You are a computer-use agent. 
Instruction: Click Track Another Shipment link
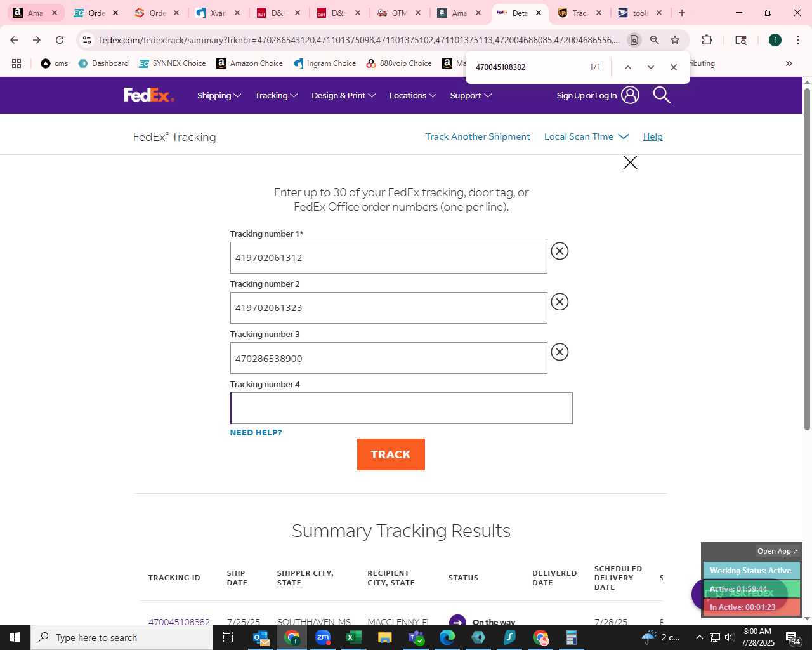coord(478,136)
